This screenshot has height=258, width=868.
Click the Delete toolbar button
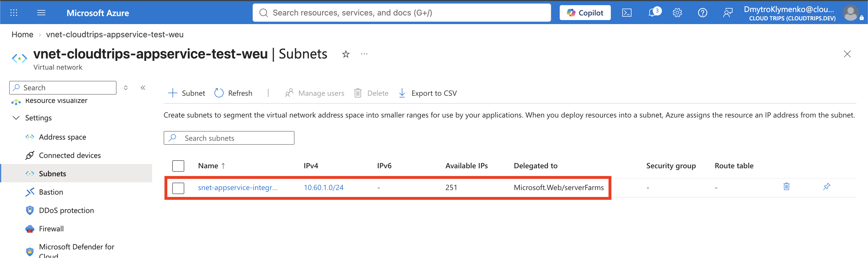coord(371,93)
